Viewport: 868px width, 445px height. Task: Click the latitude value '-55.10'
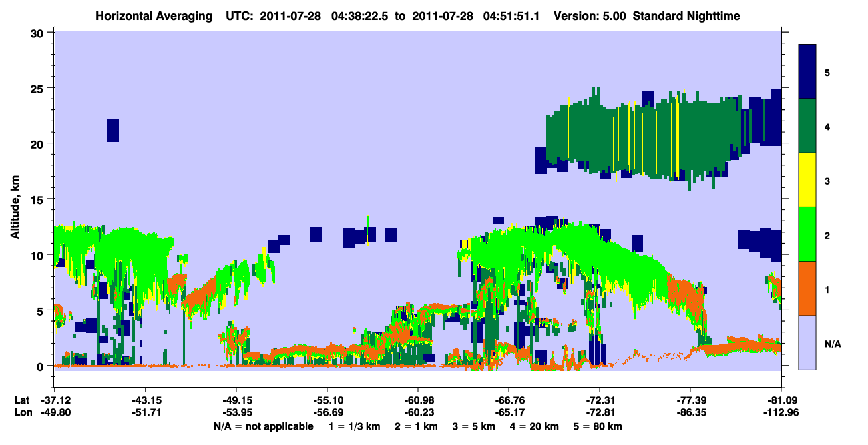click(x=327, y=400)
